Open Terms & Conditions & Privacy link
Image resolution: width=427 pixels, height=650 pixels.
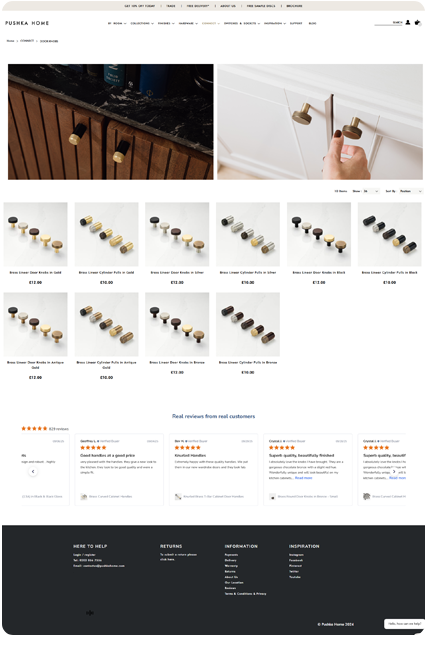pyautogui.click(x=245, y=594)
